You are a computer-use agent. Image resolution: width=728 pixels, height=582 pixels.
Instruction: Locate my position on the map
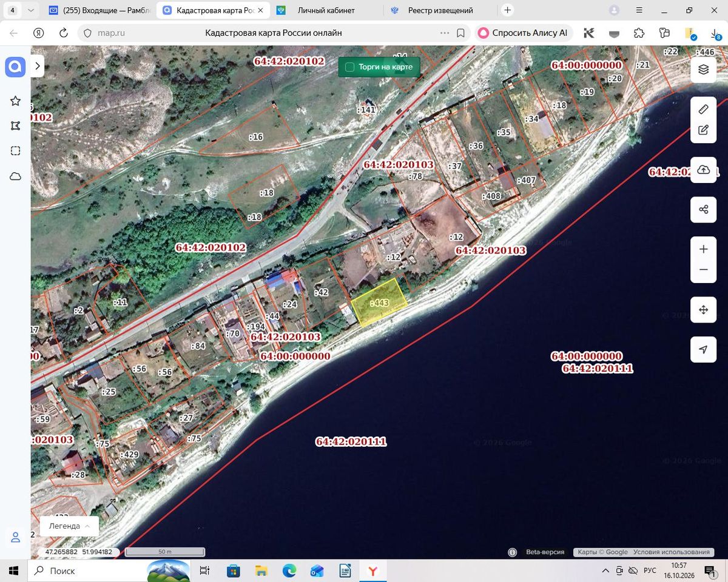point(704,350)
